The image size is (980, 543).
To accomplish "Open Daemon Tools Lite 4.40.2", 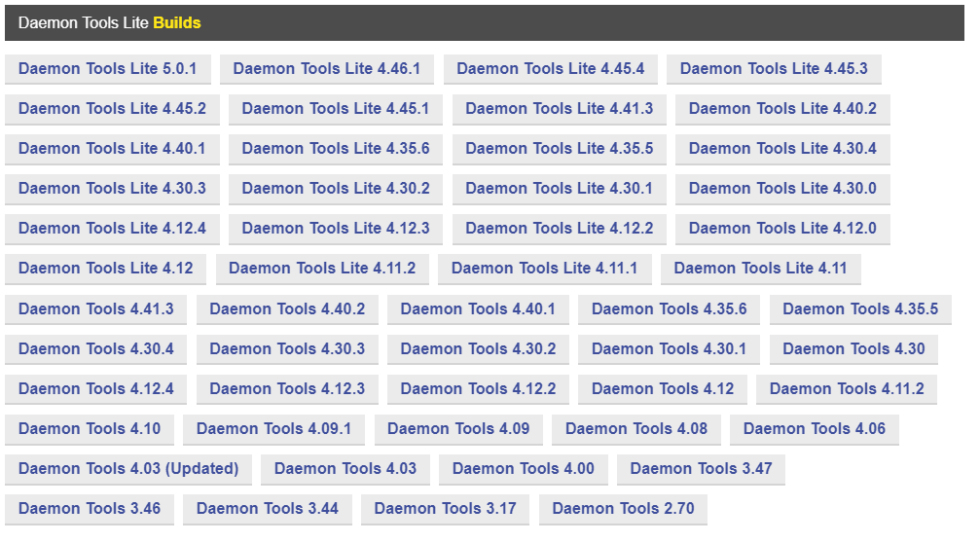I will [x=782, y=109].
